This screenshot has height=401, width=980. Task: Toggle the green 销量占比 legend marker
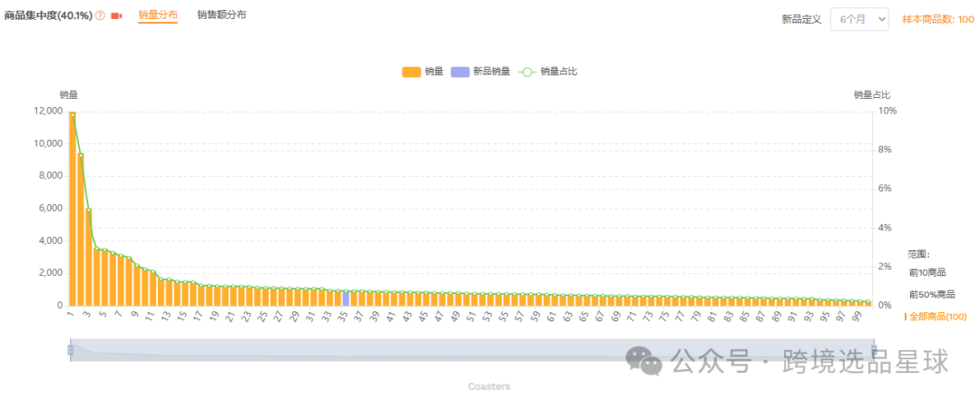(x=527, y=72)
